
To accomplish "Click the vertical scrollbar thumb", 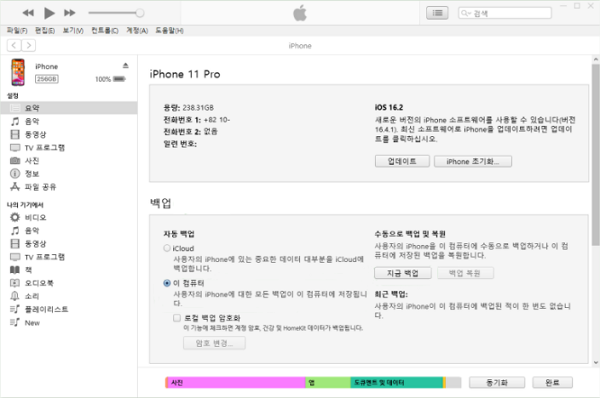I will 595,155.
